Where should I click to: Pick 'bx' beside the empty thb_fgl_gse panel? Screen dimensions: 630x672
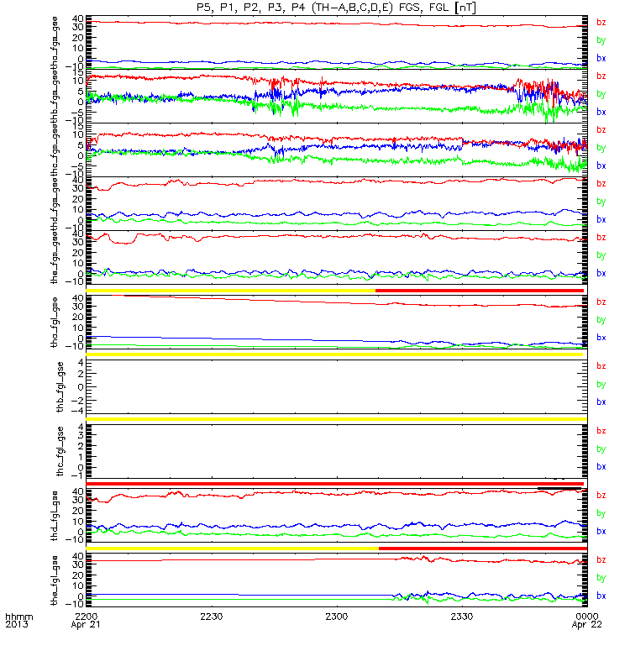coord(601,402)
